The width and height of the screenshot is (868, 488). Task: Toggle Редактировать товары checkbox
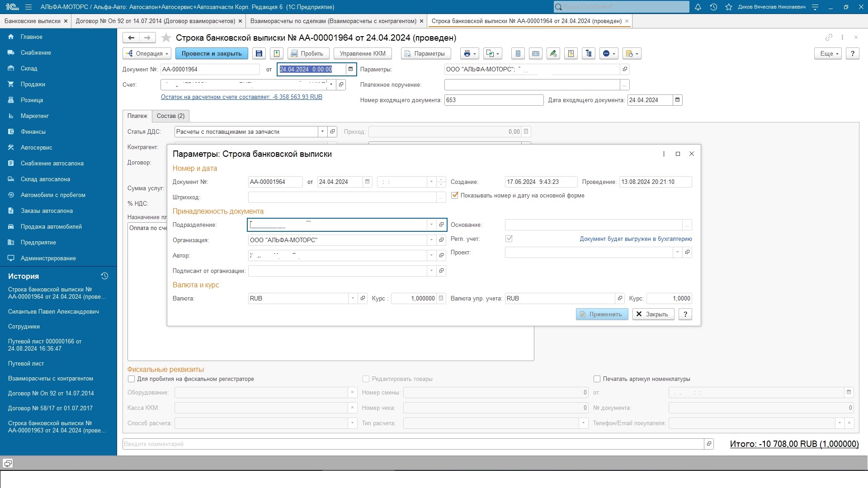[366, 379]
